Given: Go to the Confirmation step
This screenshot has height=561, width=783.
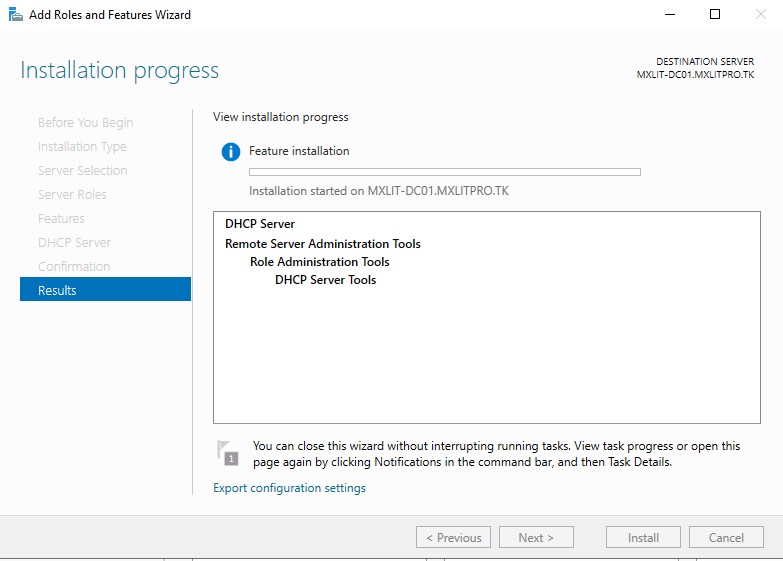Looking at the screenshot, I should pyautogui.click(x=74, y=266).
